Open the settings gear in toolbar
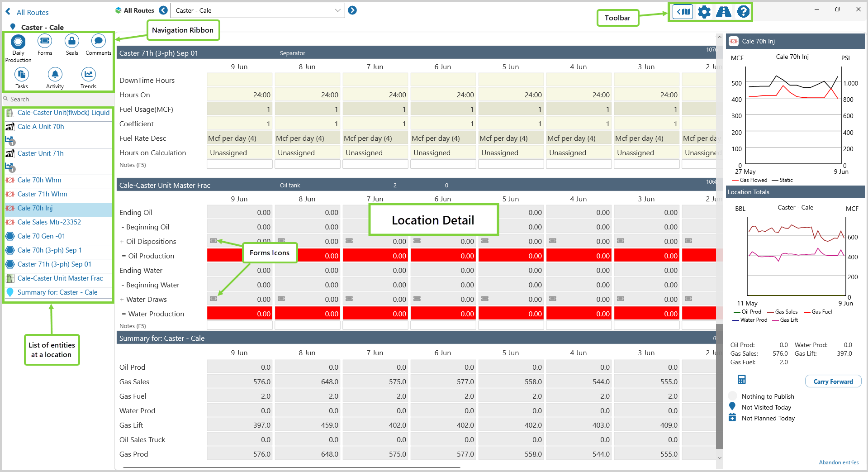Image resolution: width=868 pixels, height=472 pixels. (704, 12)
